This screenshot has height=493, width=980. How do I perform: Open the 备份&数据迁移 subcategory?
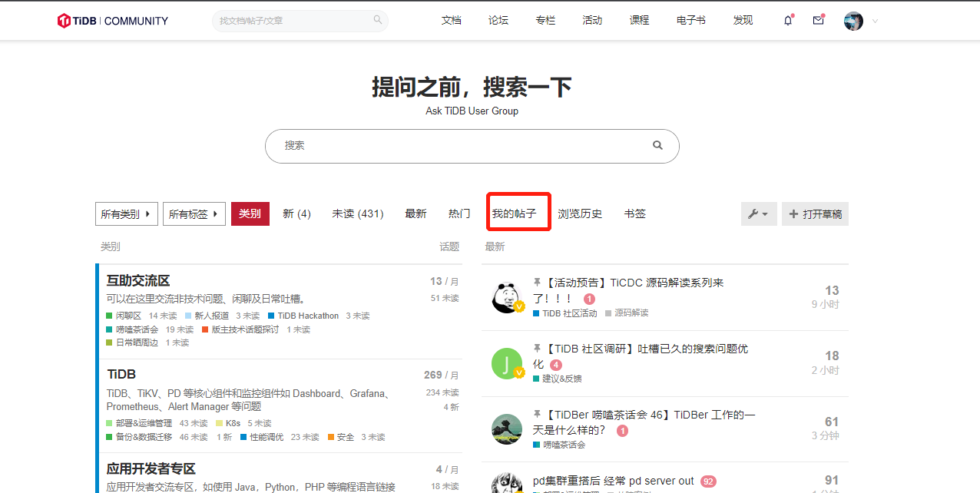139,437
